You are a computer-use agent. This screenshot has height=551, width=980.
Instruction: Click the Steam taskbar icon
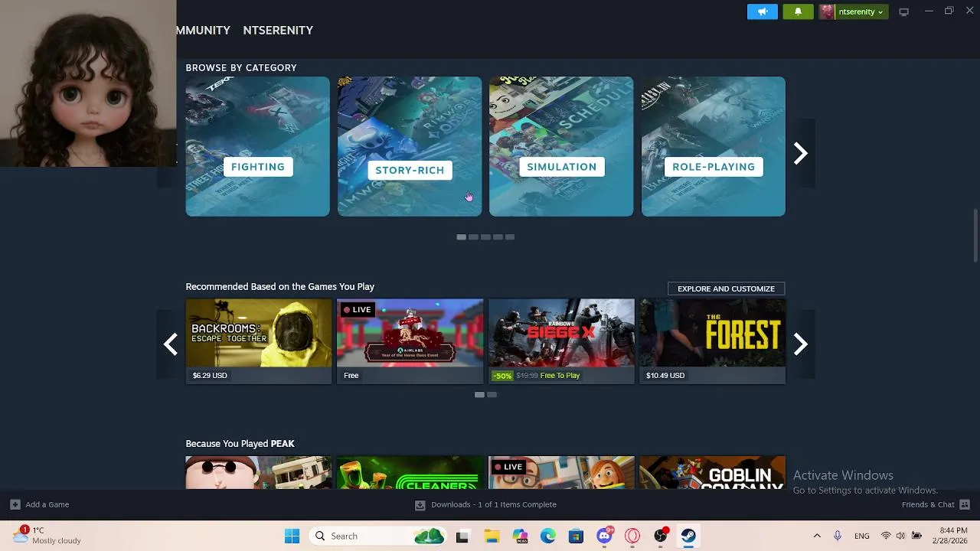pos(688,536)
